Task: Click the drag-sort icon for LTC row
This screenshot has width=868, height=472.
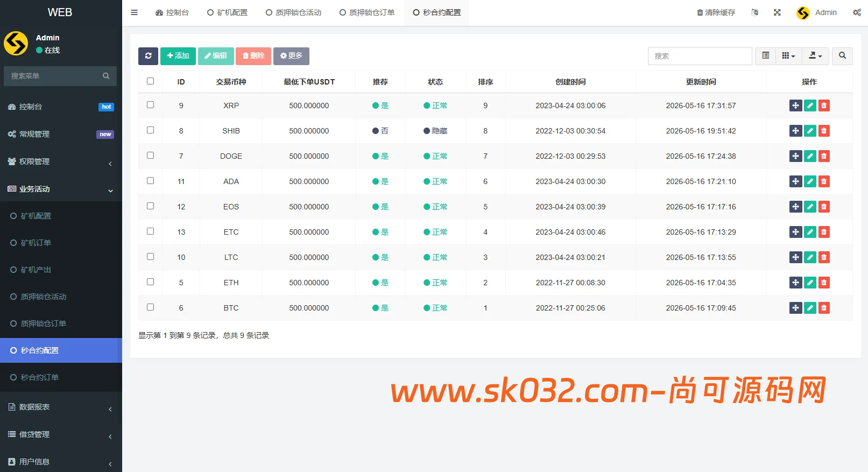Action: (795, 257)
